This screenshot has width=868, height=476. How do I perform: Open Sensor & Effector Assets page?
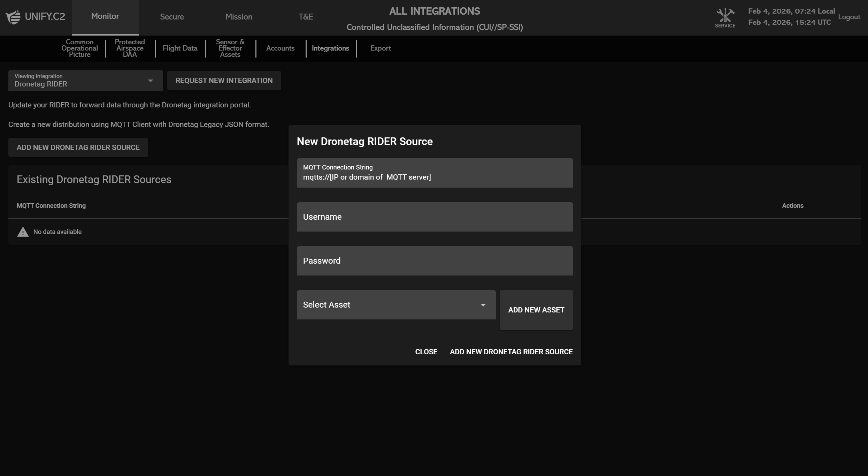tap(230, 48)
